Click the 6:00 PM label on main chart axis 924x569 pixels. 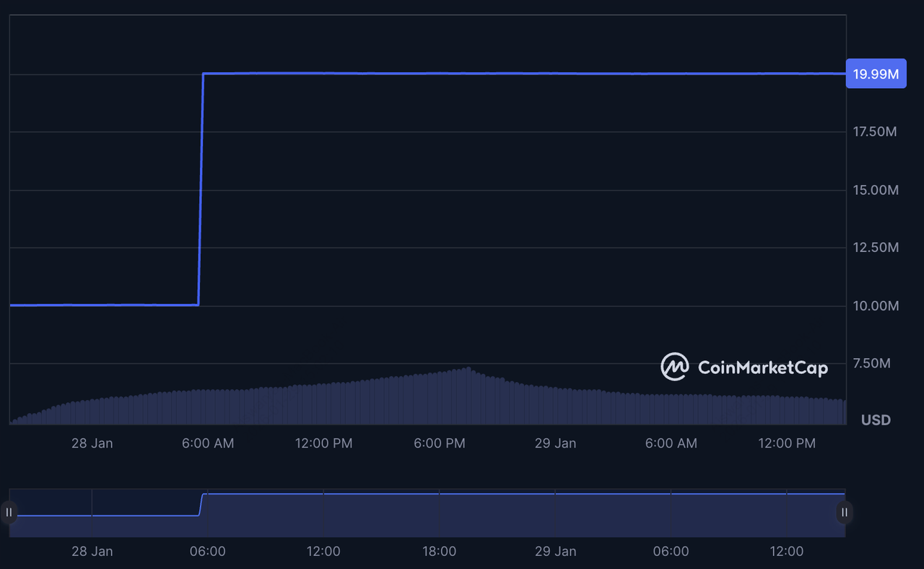[x=439, y=443]
